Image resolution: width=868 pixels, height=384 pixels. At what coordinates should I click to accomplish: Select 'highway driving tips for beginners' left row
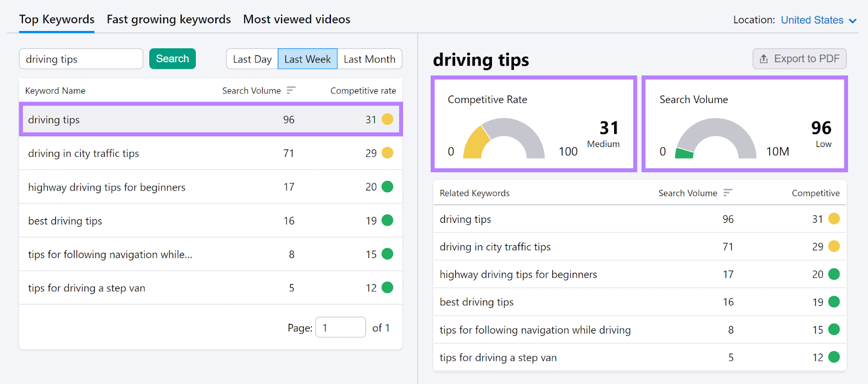pos(210,187)
